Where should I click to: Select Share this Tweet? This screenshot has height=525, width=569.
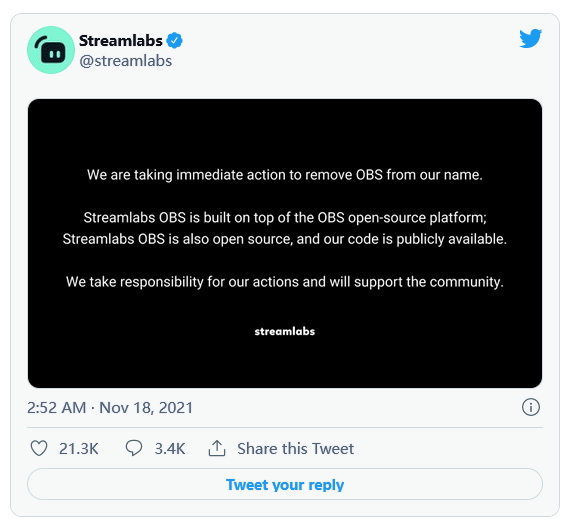pyautogui.click(x=295, y=449)
